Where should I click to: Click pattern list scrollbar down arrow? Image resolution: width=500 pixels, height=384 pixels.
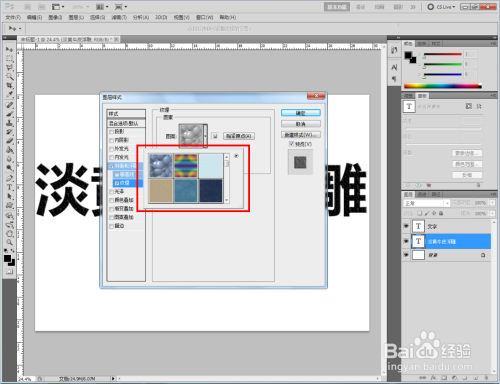pyautogui.click(x=227, y=200)
